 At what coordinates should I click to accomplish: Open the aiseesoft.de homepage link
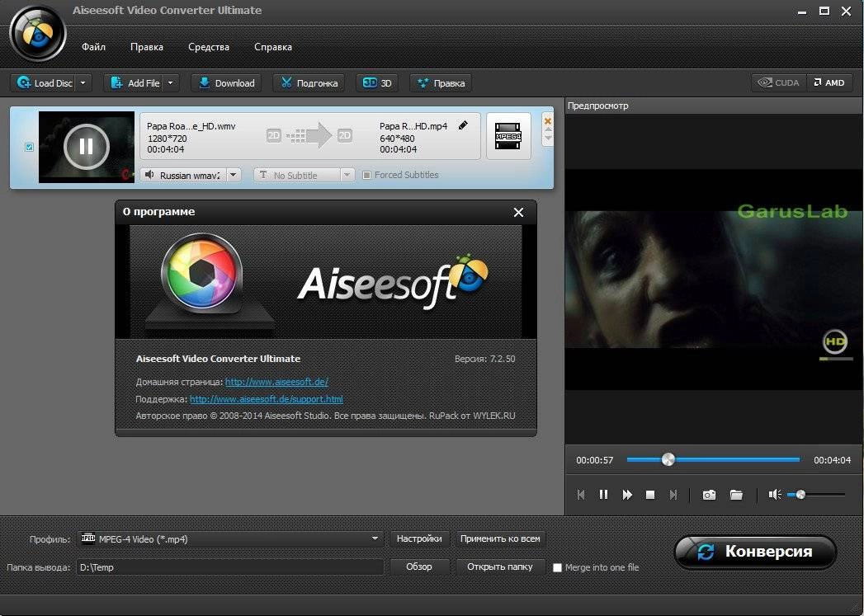tap(276, 382)
